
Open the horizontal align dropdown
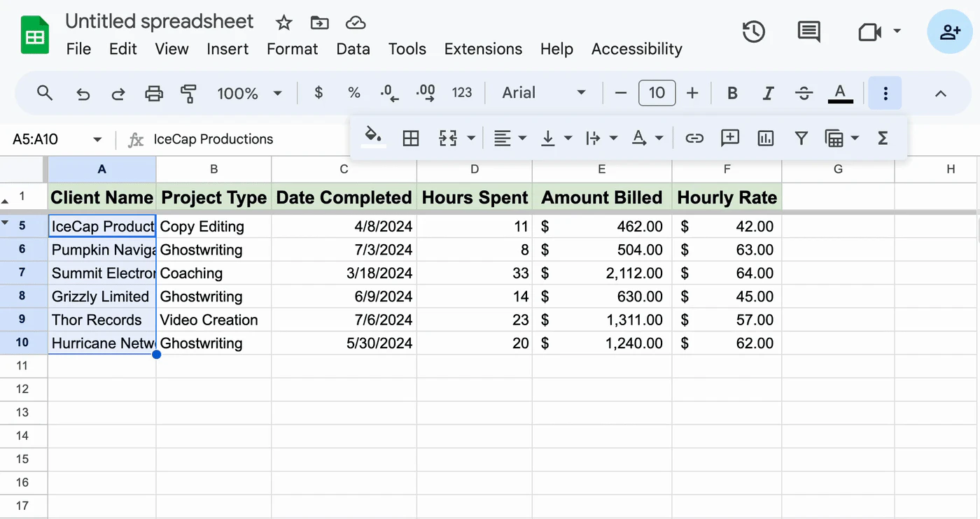pyautogui.click(x=510, y=138)
